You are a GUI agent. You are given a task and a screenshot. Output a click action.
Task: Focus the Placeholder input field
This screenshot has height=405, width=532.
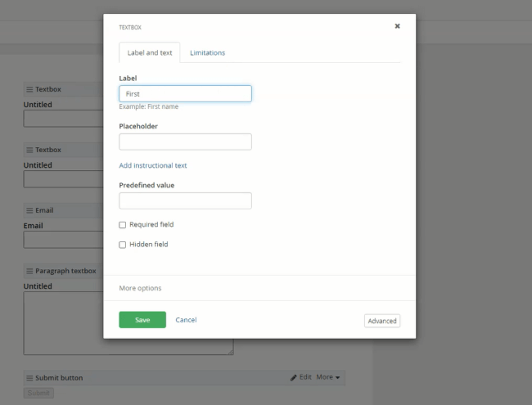[x=185, y=142]
